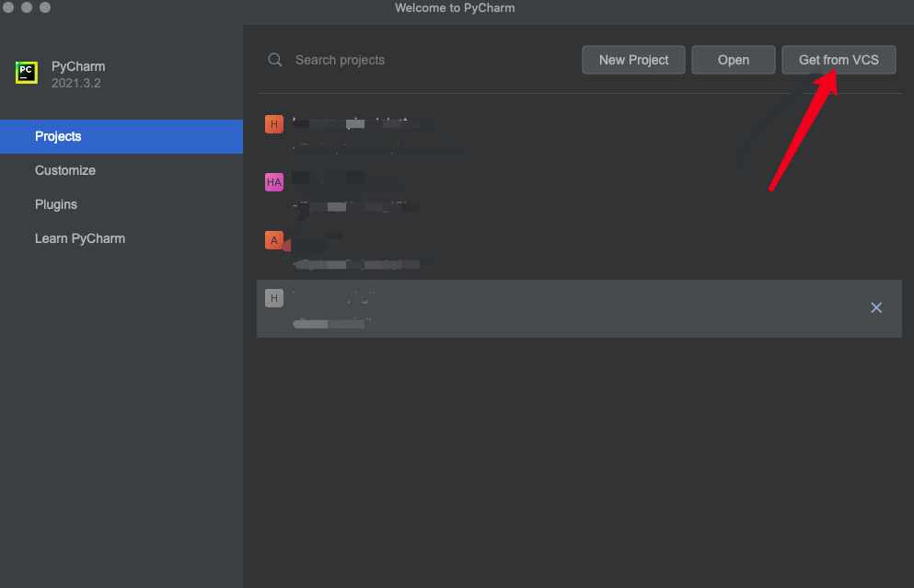Click the red A project avatar icon
Viewport: 914px width, 588px height.
point(275,240)
